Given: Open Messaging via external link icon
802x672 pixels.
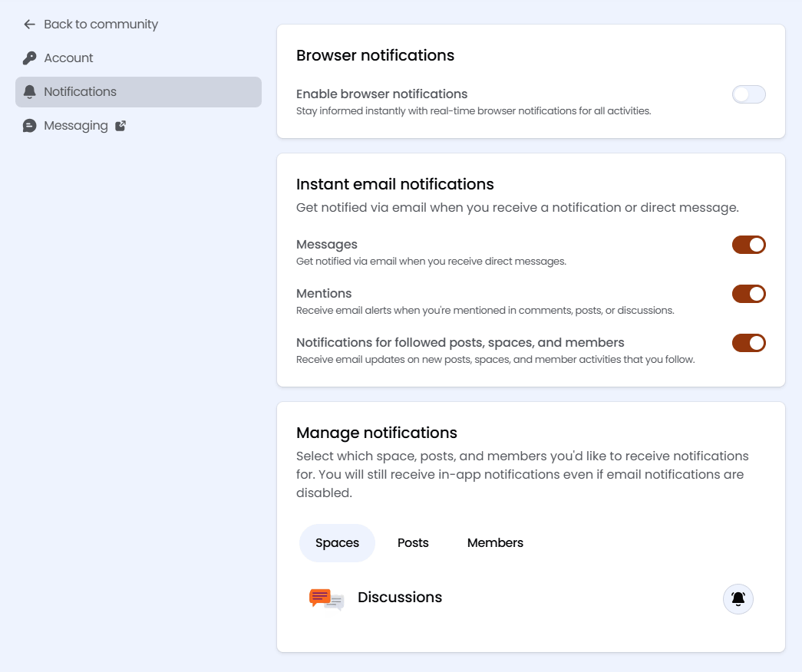Looking at the screenshot, I should 120,126.
